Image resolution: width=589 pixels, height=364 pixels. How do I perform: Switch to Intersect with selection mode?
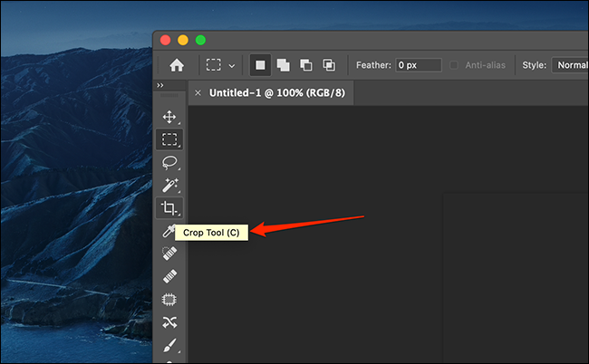pyautogui.click(x=328, y=65)
